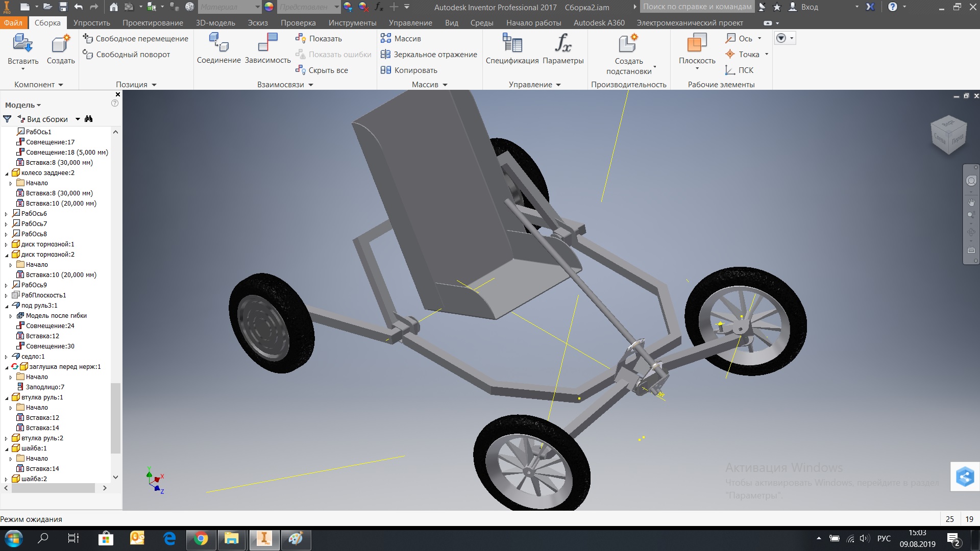Open the taskbar notification center

click(953, 539)
